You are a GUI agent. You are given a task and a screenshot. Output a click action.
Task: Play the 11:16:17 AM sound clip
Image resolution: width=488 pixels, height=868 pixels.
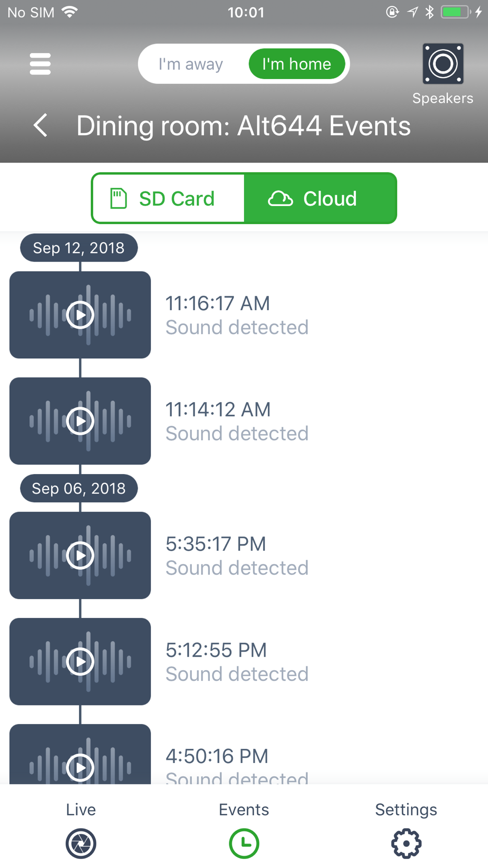tap(80, 315)
